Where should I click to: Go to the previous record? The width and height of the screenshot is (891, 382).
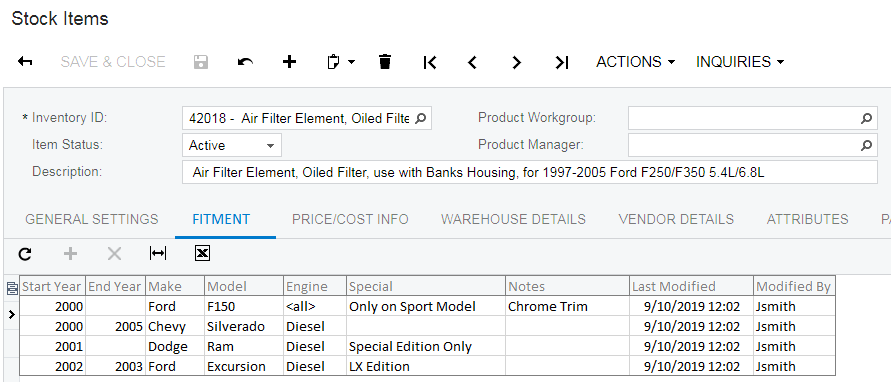point(472,62)
